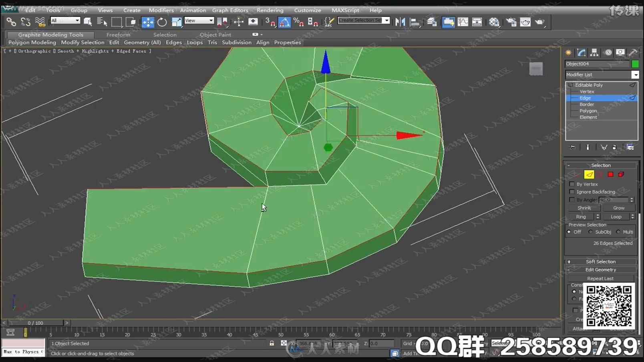This screenshot has height=362, width=644.
Task: Enable Ignore Backfacing checkbox
Action: click(x=572, y=192)
